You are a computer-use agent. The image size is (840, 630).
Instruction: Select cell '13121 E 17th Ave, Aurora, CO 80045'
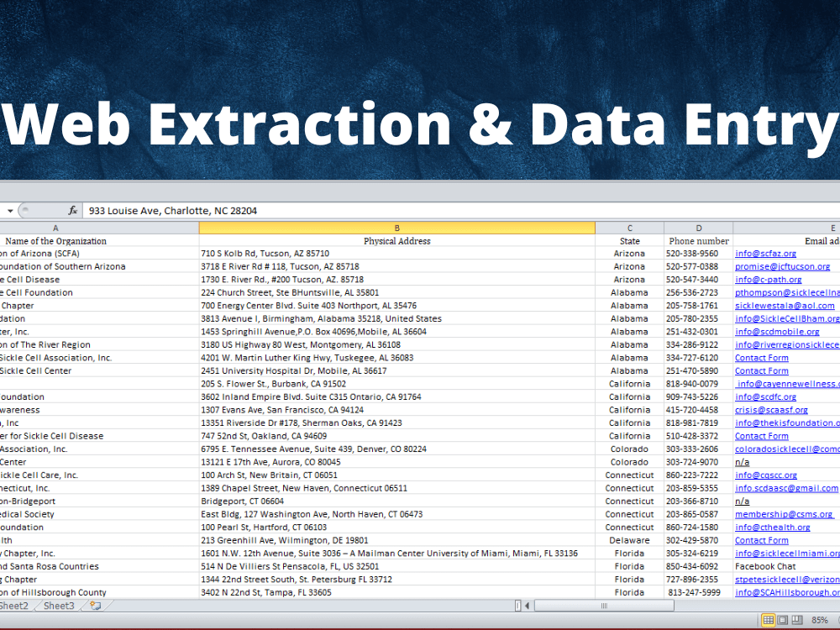click(x=397, y=462)
